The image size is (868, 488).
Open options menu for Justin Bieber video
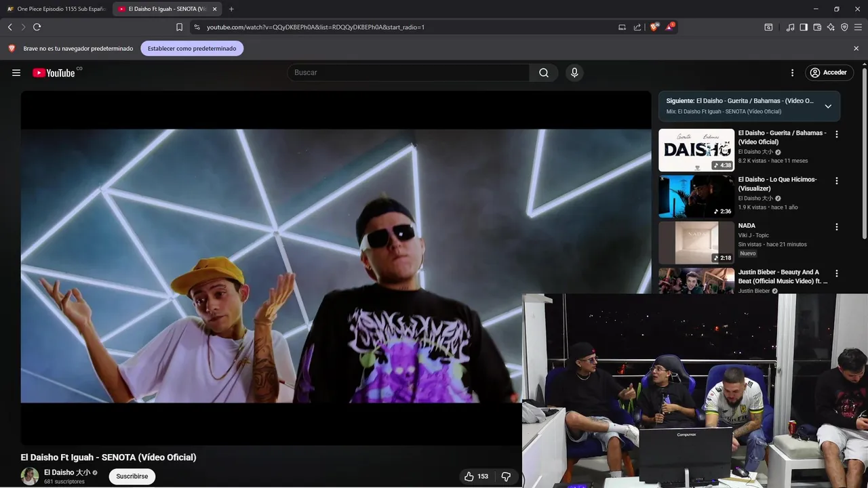(x=837, y=274)
